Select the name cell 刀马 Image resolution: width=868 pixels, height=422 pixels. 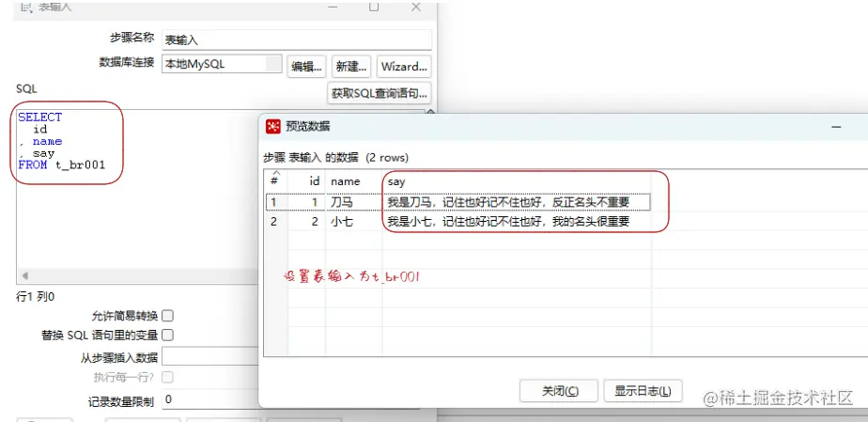point(354,202)
